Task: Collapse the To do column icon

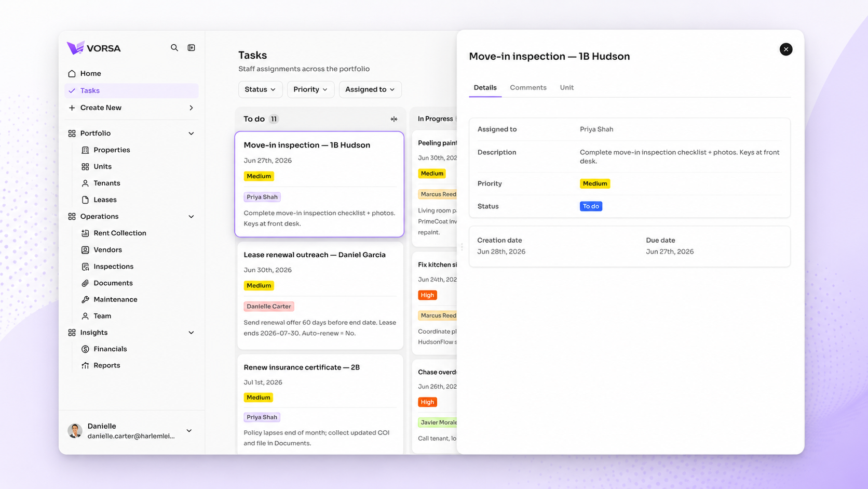Action: [x=394, y=119]
